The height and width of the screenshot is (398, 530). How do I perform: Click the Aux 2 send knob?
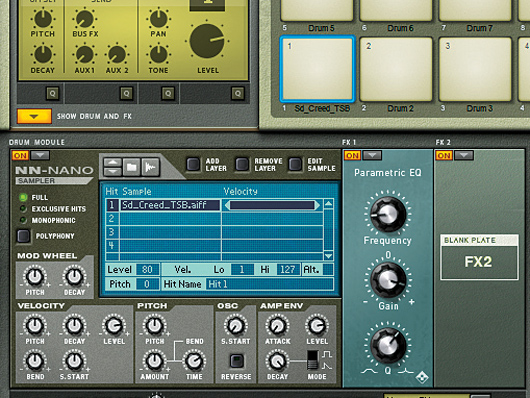[117, 55]
